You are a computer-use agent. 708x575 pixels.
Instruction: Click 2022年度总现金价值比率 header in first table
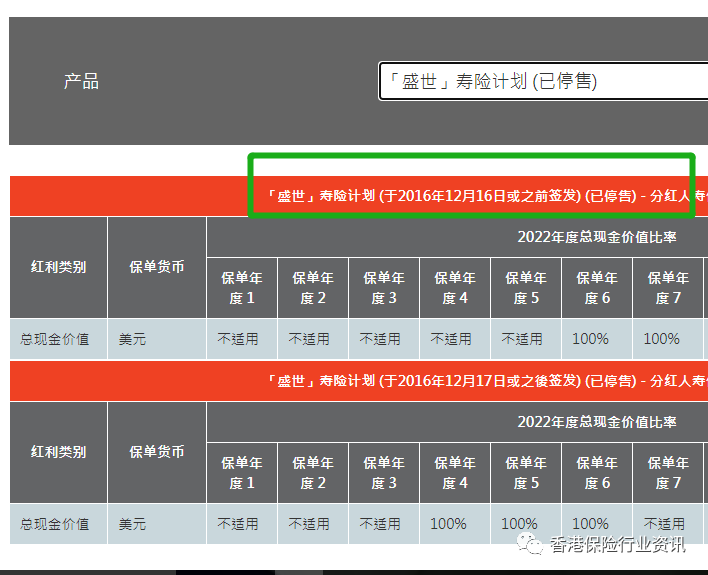point(597,237)
